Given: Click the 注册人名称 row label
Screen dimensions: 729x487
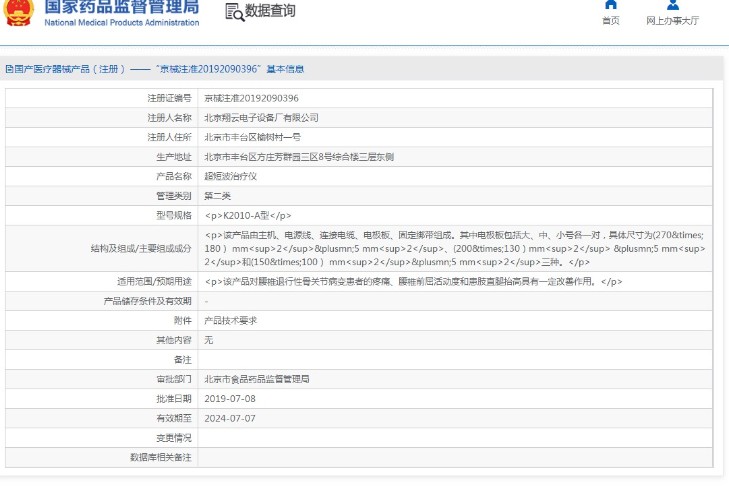Looking at the screenshot, I should click(169, 118).
